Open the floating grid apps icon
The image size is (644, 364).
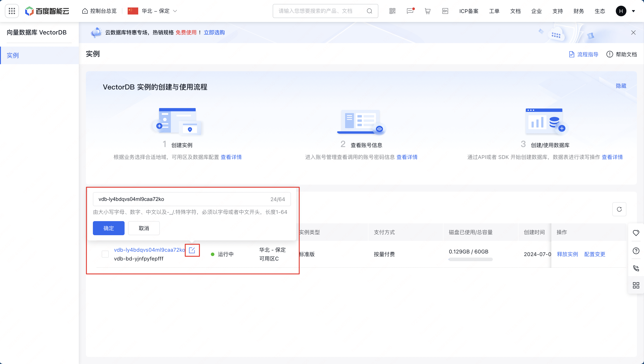pyautogui.click(x=636, y=285)
